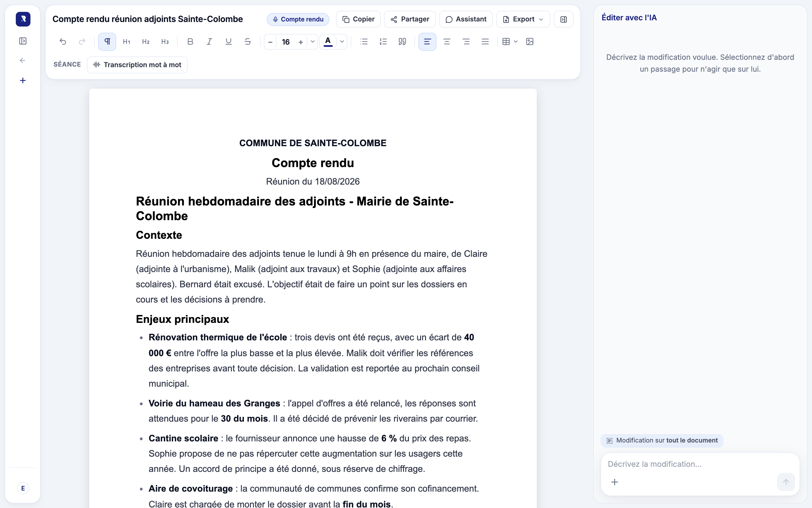Insert a block quote
The height and width of the screenshot is (508, 812).
[402, 42]
